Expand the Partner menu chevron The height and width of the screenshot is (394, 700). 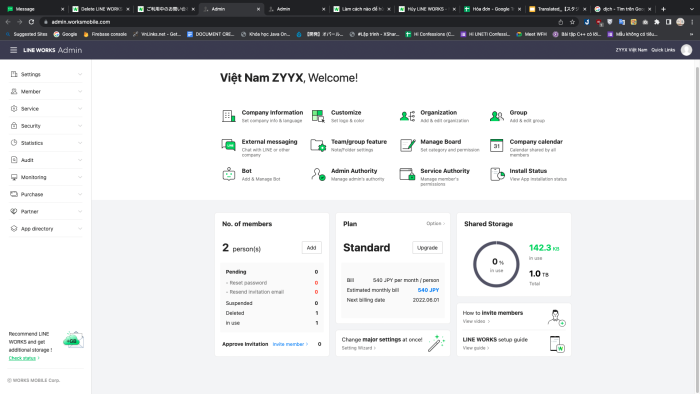click(80, 212)
